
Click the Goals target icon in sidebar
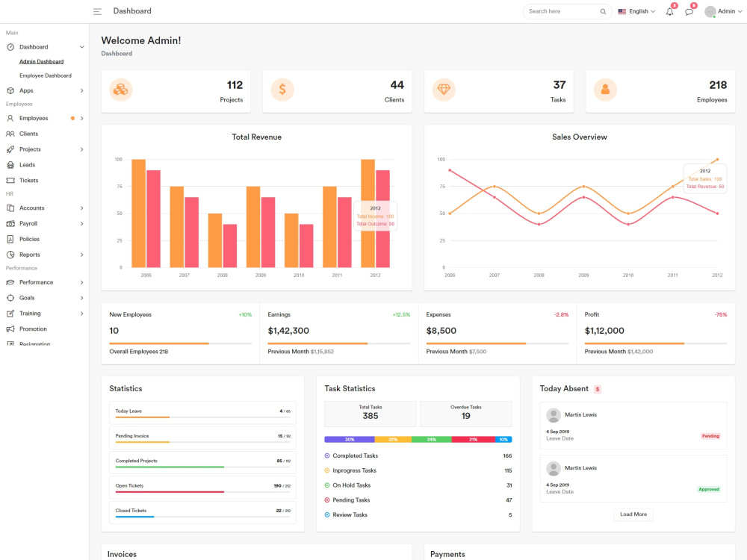[x=10, y=298]
